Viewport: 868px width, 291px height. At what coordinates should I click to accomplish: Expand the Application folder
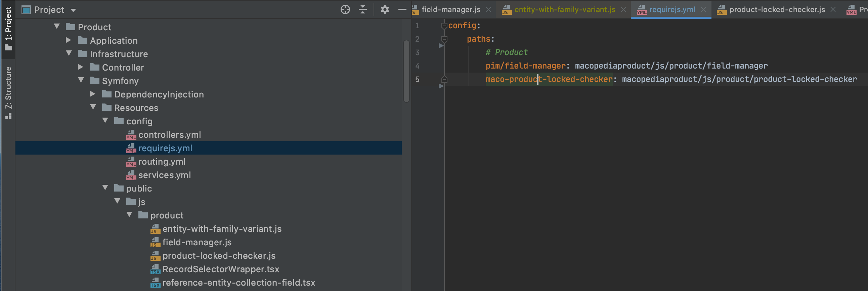pyautogui.click(x=69, y=40)
